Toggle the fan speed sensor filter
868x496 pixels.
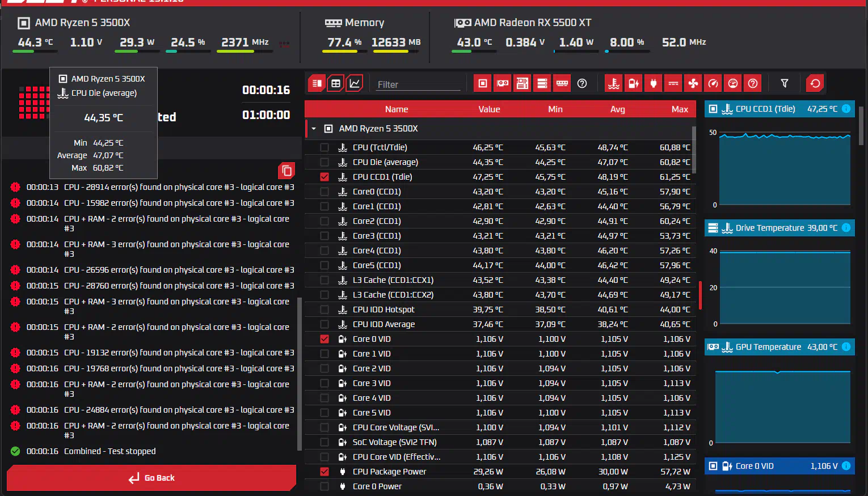tap(693, 83)
